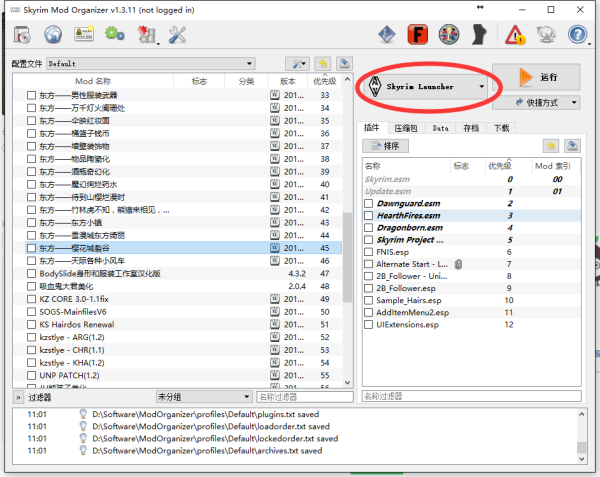
Task: Expand the 过滤器 filter panel arrow
Action: pos(18,397)
